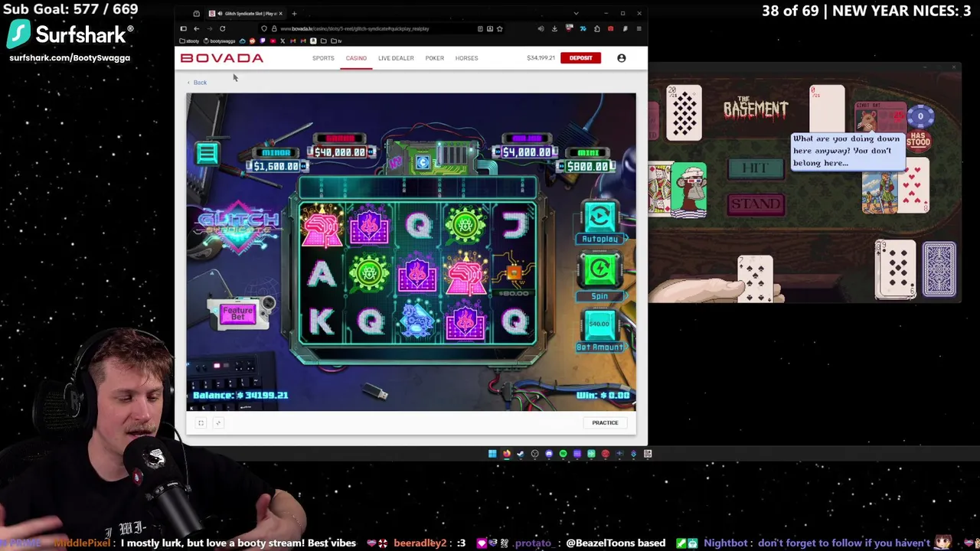Click the $4,000.00 jackpot display
Viewport: 980px width, 551px height.
tap(526, 147)
